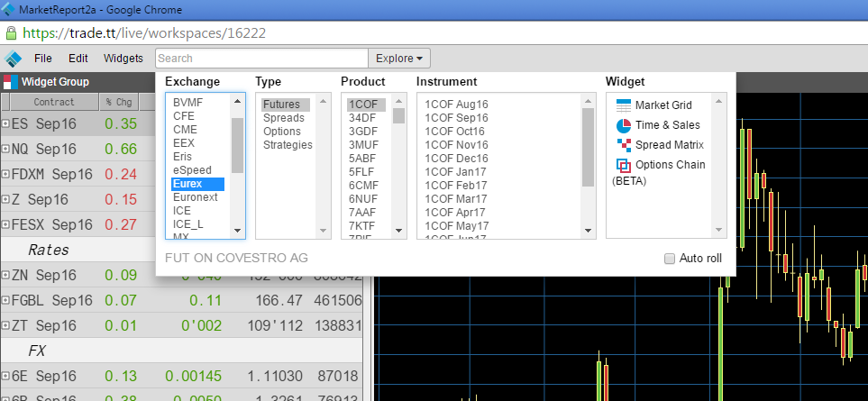The height and width of the screenshot is (401, 868).
Task: Expand the NQ Sep16 row
Action: [x=5, y=149]
